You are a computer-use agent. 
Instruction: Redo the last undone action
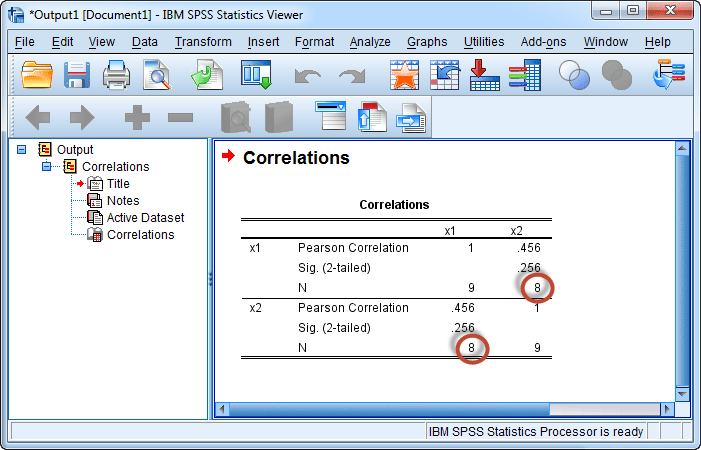[x=352, y=76]
